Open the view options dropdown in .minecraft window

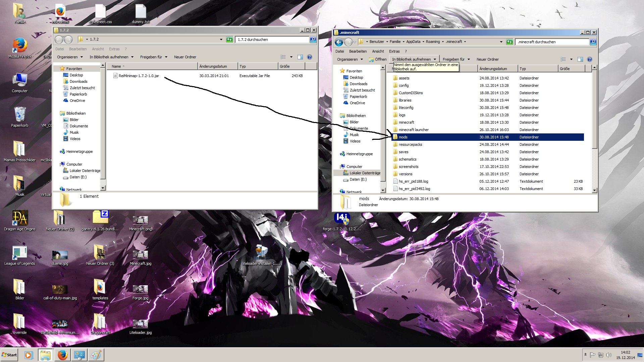(x=571, y=59)
